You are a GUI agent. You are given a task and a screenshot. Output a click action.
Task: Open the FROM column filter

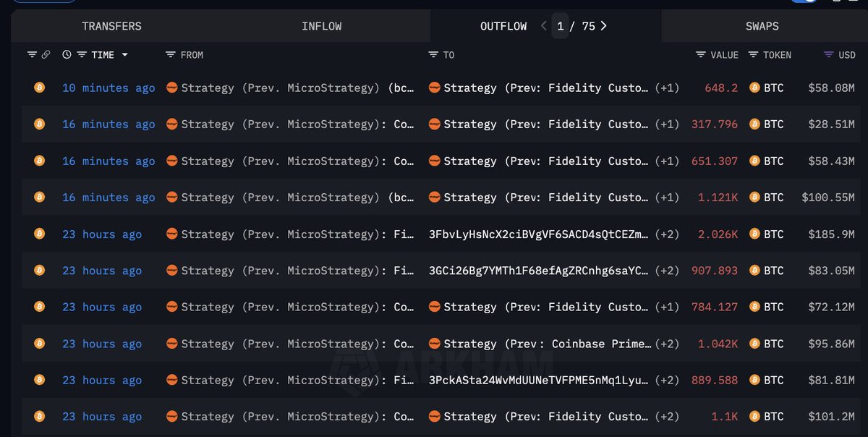[171, 55]
